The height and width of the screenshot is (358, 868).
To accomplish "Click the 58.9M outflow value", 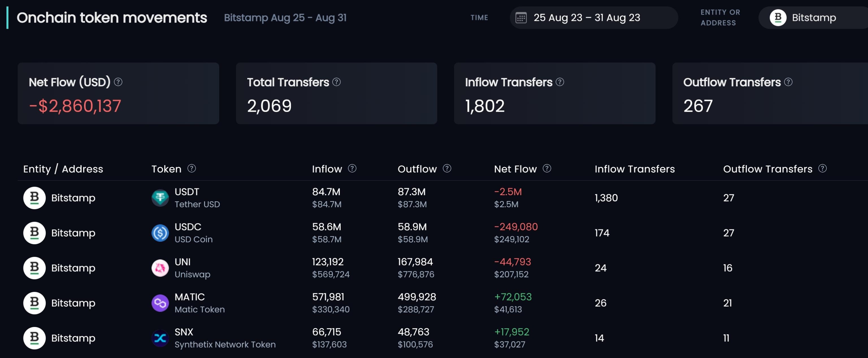I will (412, 227).
